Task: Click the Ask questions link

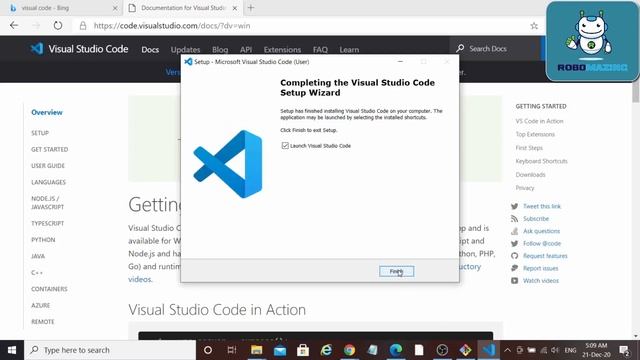Action: click(x=541, y=231)
